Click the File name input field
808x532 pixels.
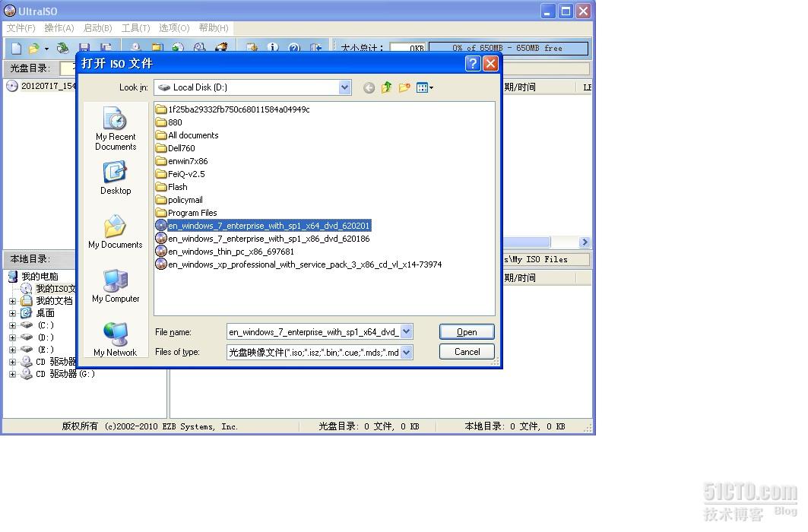314,332
